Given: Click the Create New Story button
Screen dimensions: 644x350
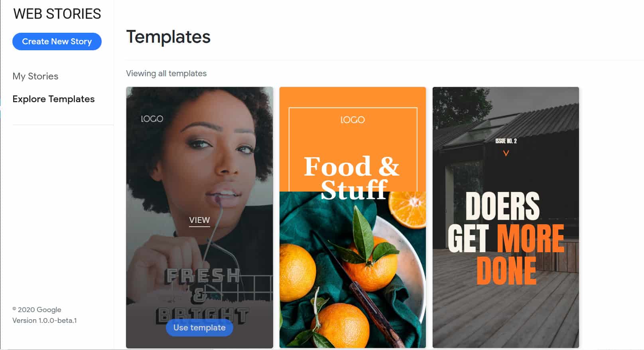Looking at the screenshot, I should coord(57,42).
